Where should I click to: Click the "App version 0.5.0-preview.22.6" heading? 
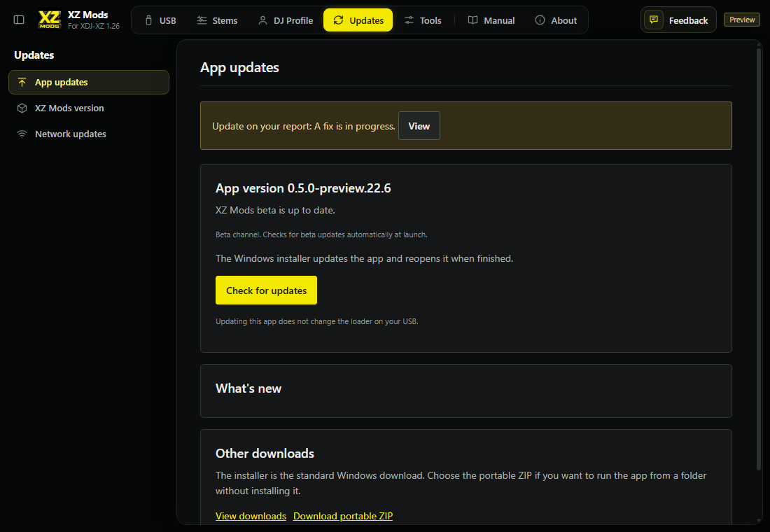(x=303, y=188)
